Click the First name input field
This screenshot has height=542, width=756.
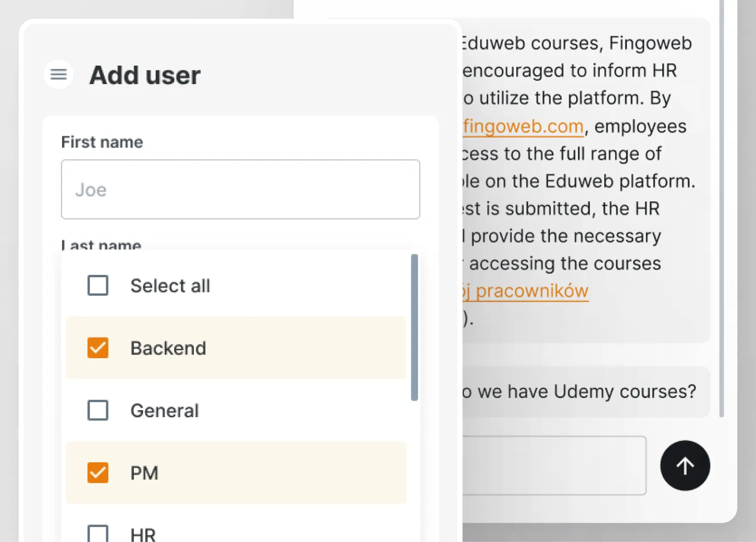coord(240,189)
